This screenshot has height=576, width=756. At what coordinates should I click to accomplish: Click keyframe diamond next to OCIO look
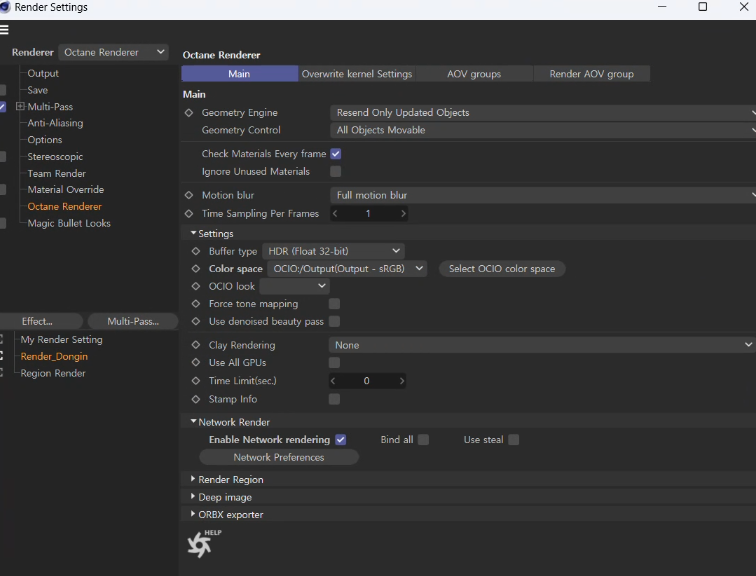pos(196,286)
